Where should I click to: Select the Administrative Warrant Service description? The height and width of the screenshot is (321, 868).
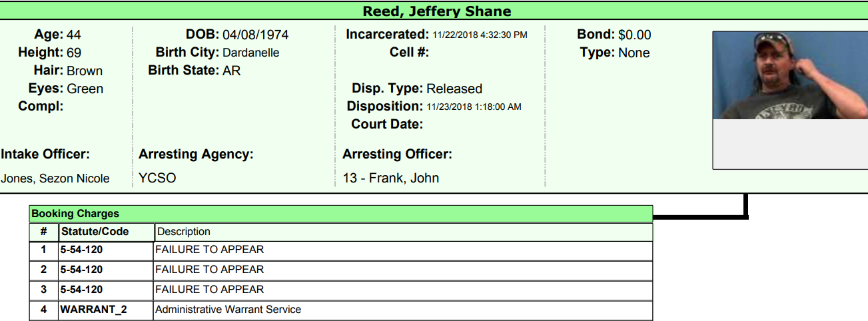tap(228, 310)
